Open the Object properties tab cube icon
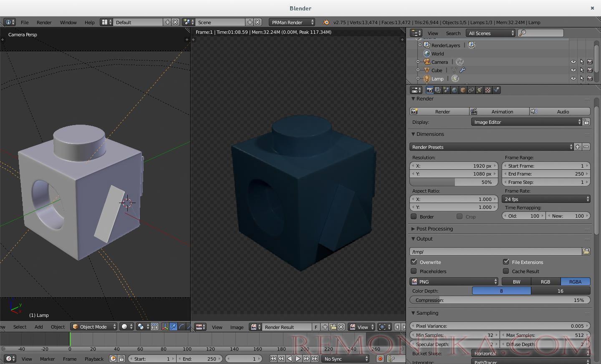The image size is (601, 364). [463, 90]
